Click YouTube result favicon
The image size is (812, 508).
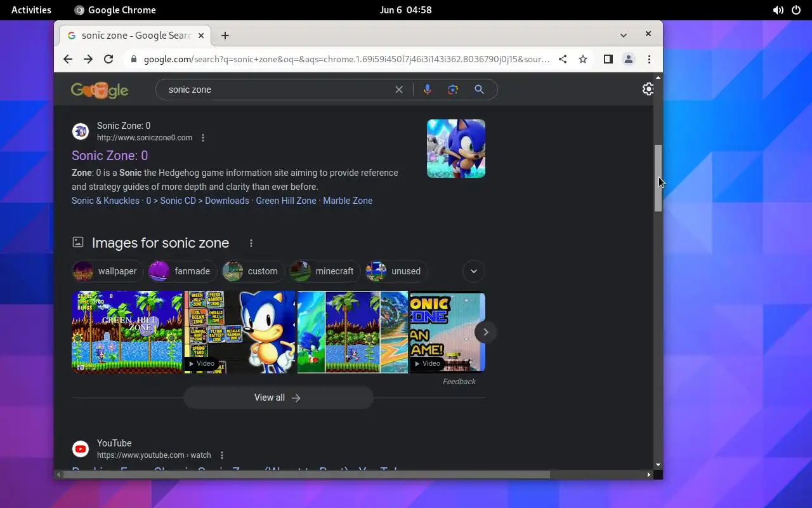click(81, 449)
